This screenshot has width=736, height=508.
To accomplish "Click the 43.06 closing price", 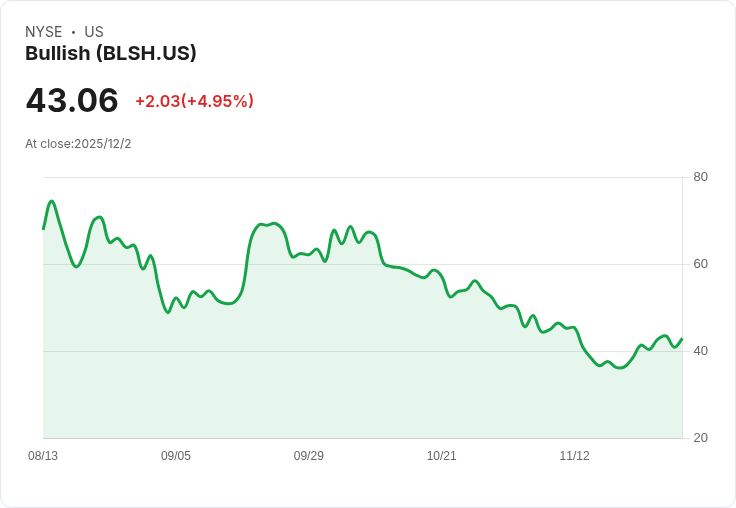I will (72, 100).
